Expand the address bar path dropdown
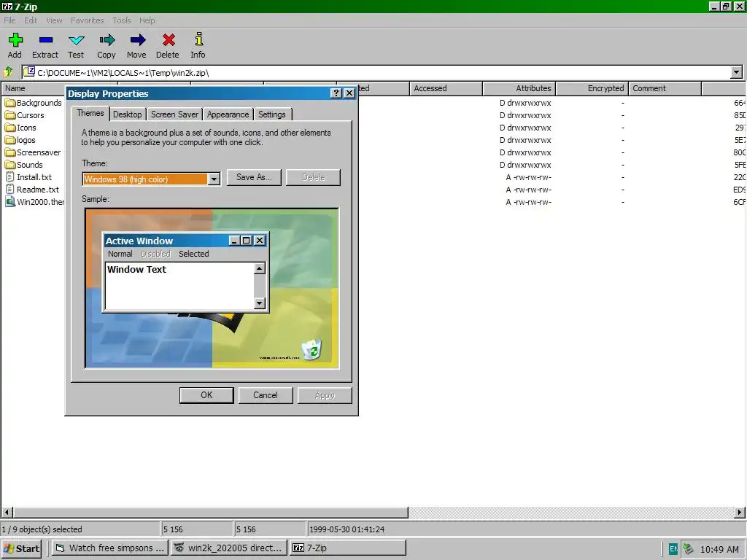This screenshot has height=560, width=747. [x=736, y=72]
